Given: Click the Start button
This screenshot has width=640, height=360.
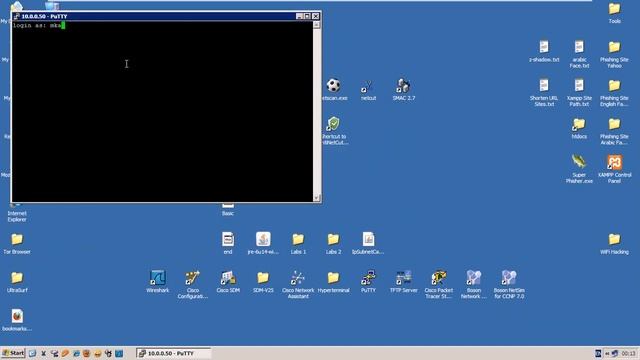Looking at the screenshot, I should [x=13, y=353].
